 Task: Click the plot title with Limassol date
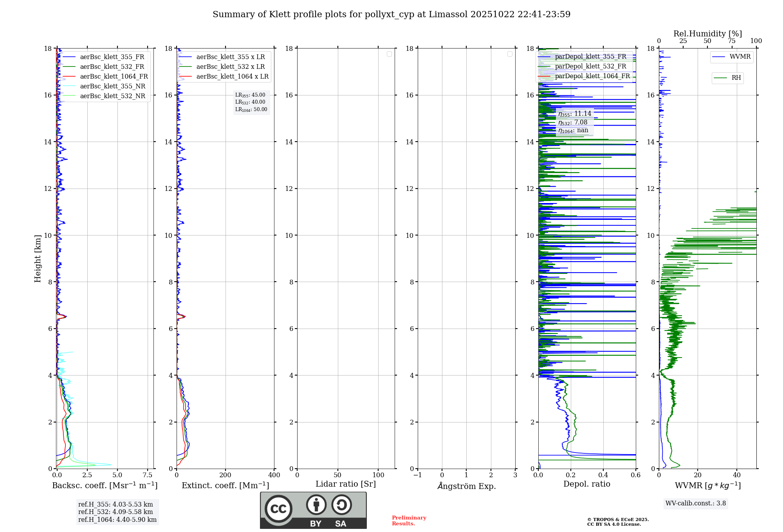391,14
